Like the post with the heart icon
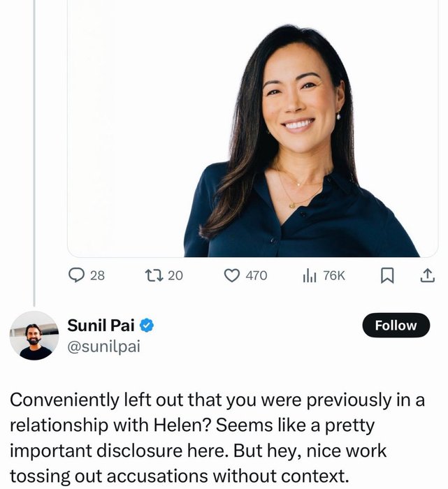Image resolution: width=448 pixels, height=489 pixels. [232, 275]
